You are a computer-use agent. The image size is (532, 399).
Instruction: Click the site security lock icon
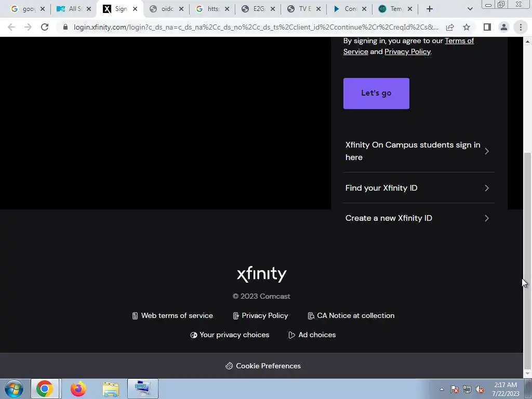coord(65,27)
